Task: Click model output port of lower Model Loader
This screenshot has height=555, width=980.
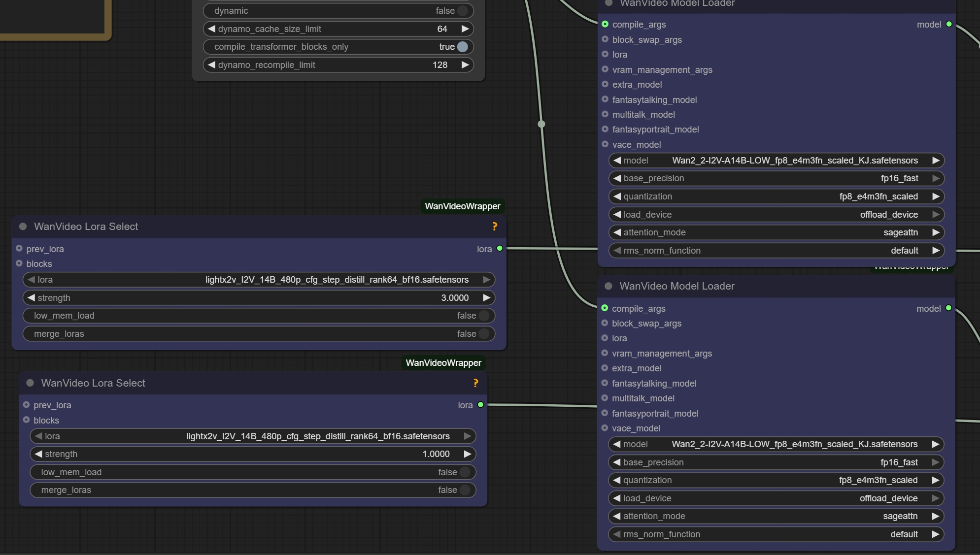Action: [948, 308]
